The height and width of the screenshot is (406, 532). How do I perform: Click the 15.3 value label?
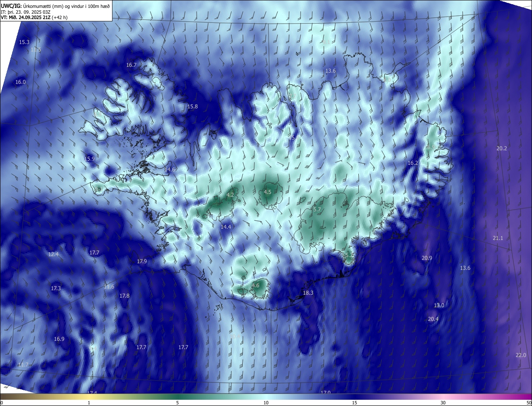point(24,42)
